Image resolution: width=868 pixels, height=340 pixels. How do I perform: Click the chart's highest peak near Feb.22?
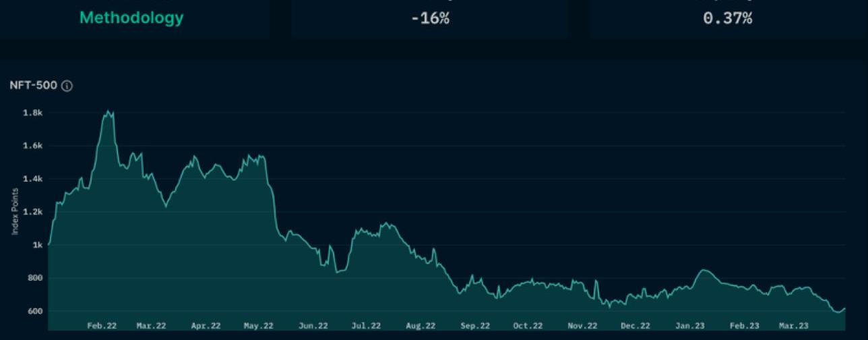pos(108,111)
